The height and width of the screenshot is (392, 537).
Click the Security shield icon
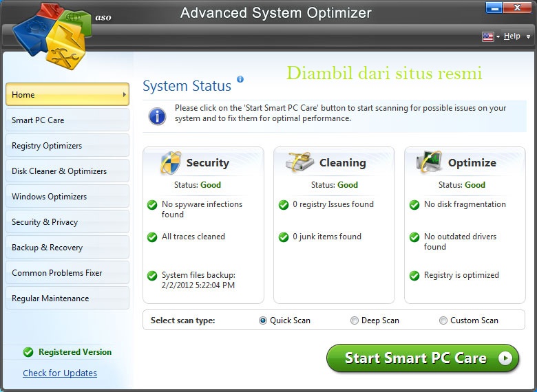pos(171,163)
